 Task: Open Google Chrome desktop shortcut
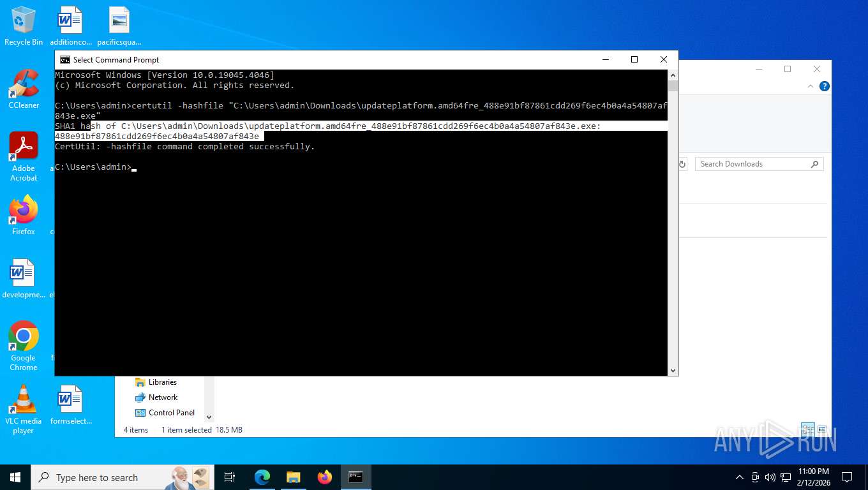(24, 346)
